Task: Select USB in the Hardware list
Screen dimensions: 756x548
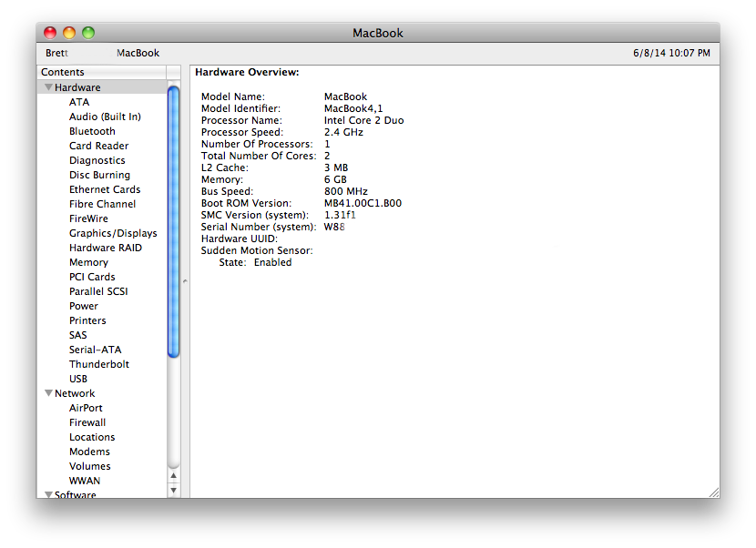Action: click(x=78, y=379)
